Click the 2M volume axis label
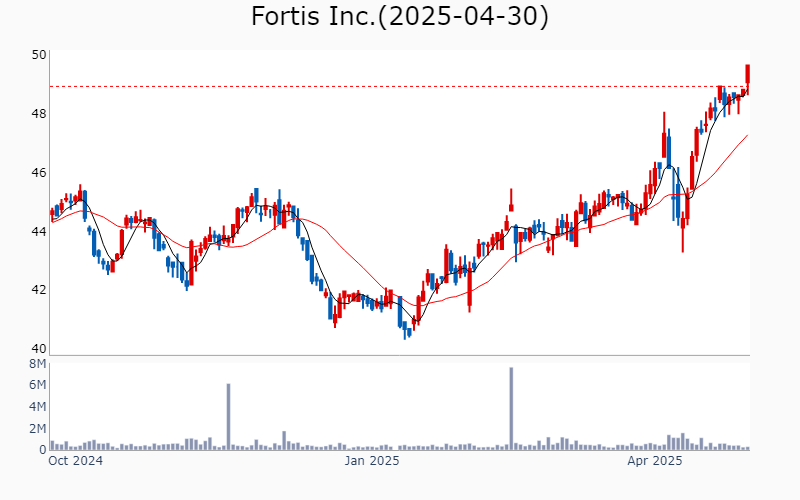The image size is (800, 500). tap(38, 428)
